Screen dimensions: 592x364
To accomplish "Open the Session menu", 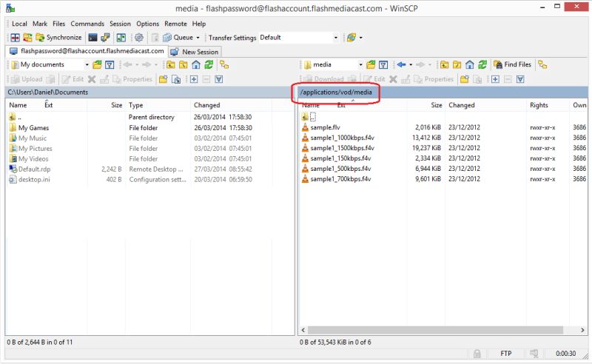I will [120, 24].
